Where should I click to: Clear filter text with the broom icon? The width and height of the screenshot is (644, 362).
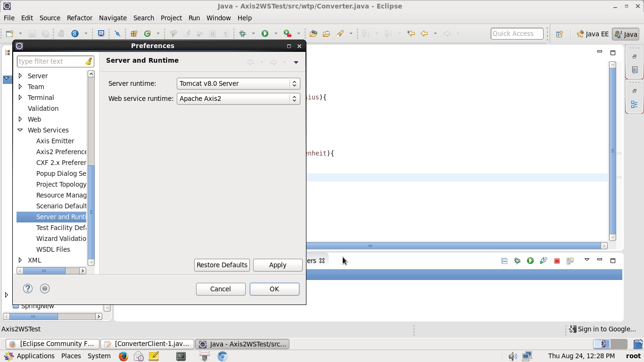[x=89, y=61]
